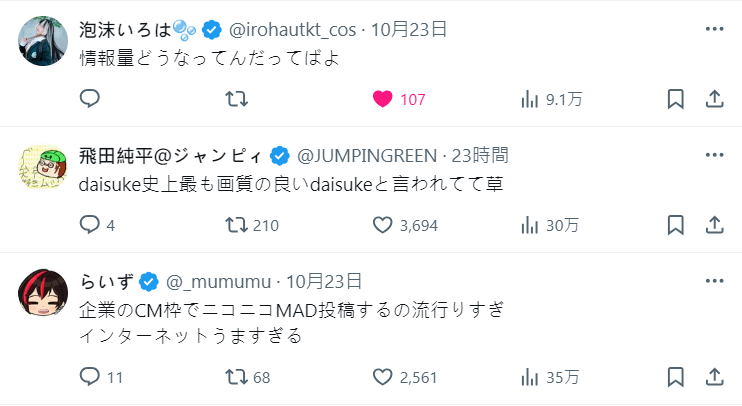Open the 23時間 timestamp link

click(x=480, y=155)
